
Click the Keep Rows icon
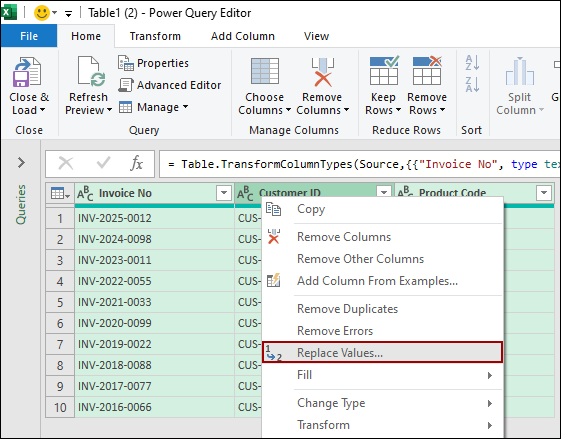pos(384,70)
